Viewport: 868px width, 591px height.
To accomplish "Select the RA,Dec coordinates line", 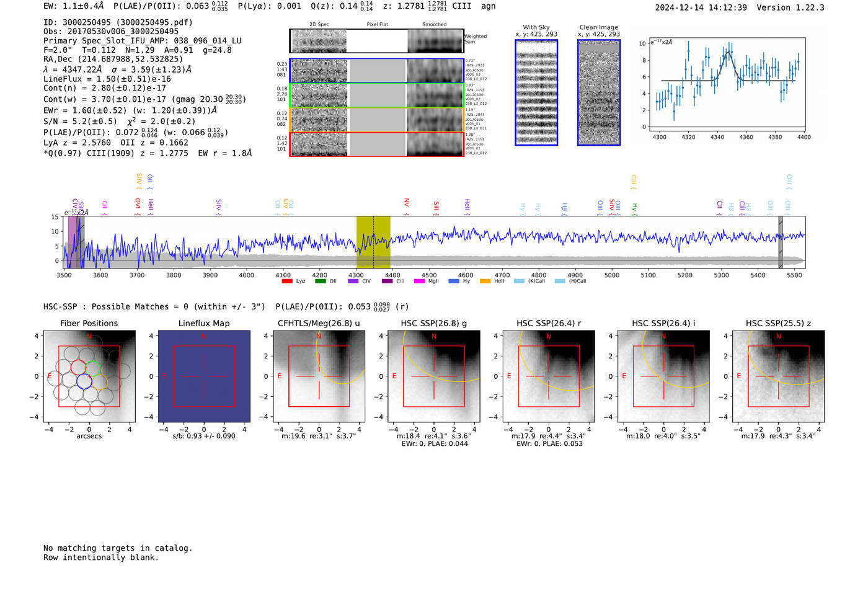I will [x=113, y=59].
